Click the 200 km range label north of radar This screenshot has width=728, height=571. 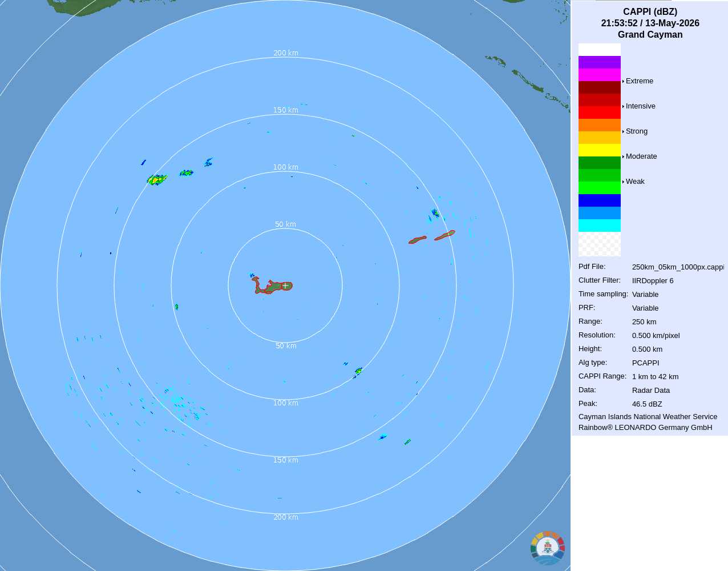[x=286, y=53]
